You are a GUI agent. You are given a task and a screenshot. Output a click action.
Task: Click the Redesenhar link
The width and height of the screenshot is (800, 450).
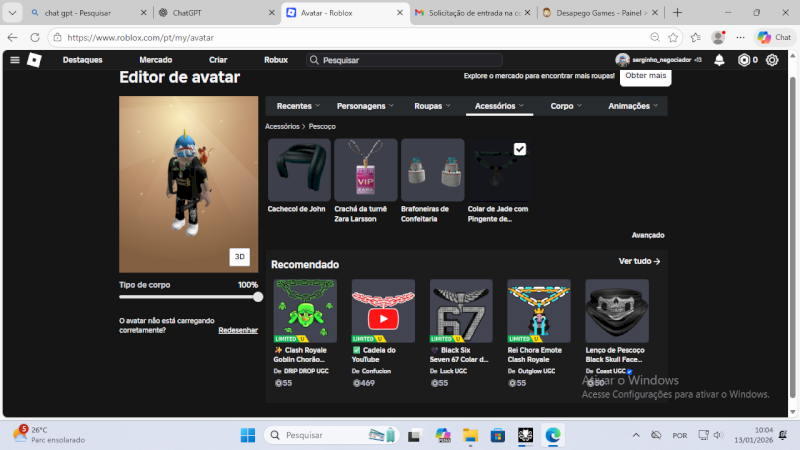(x=238, y=330)
